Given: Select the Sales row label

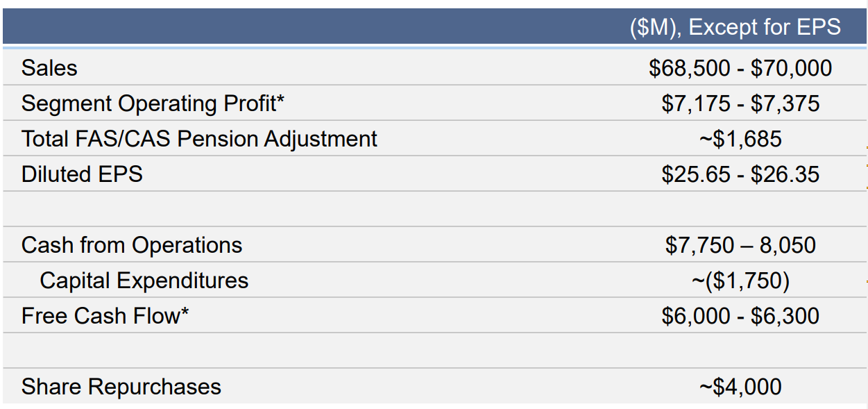Looking at the screenshot, I should (49, 68).
